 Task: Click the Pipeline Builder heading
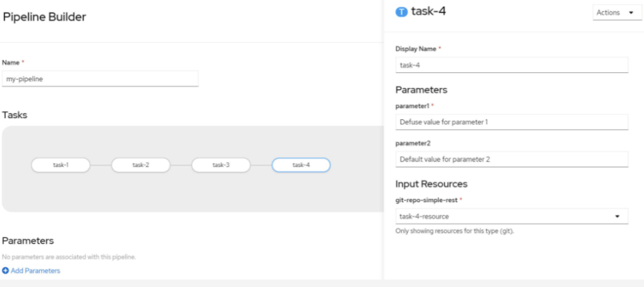[x=45, y=17]
